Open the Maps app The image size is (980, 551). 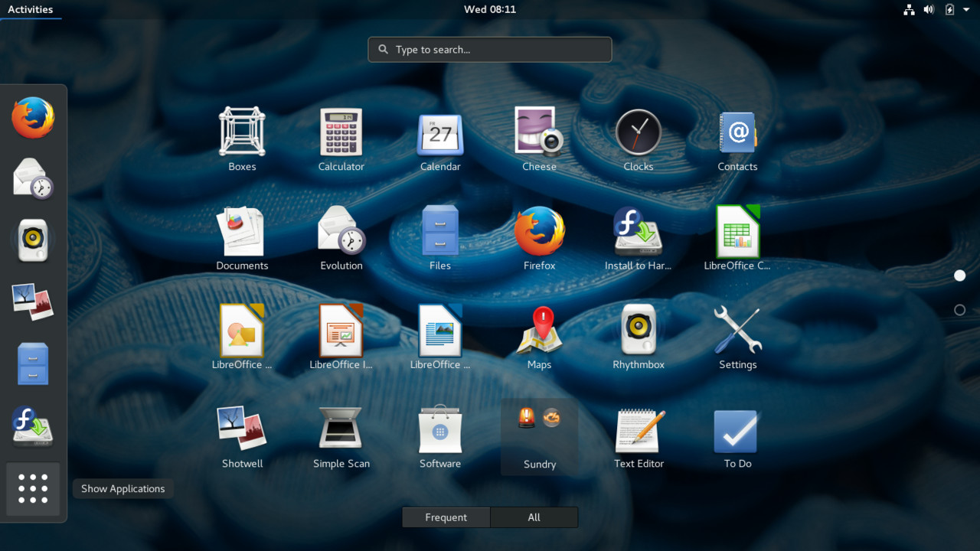tap(540, 337)
